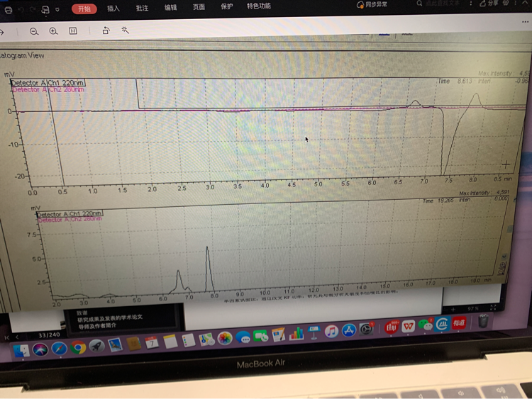Click the 同步异常 sync status button
532x399 pixels.
coord(372,5)
